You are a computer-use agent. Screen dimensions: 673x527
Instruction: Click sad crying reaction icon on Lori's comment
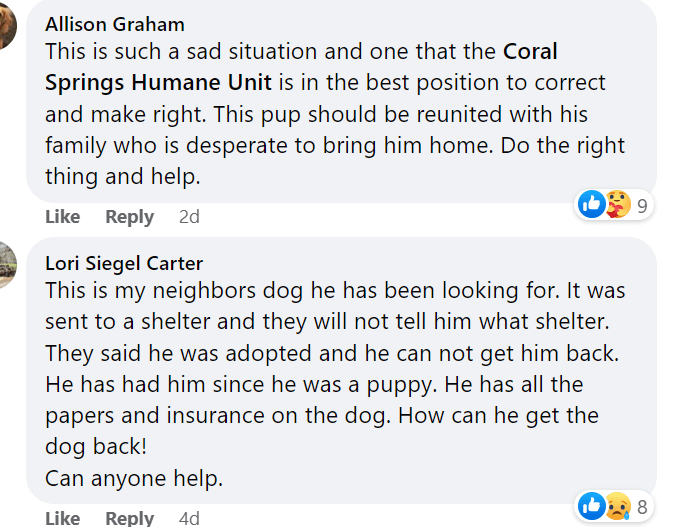tap(618, 506)
